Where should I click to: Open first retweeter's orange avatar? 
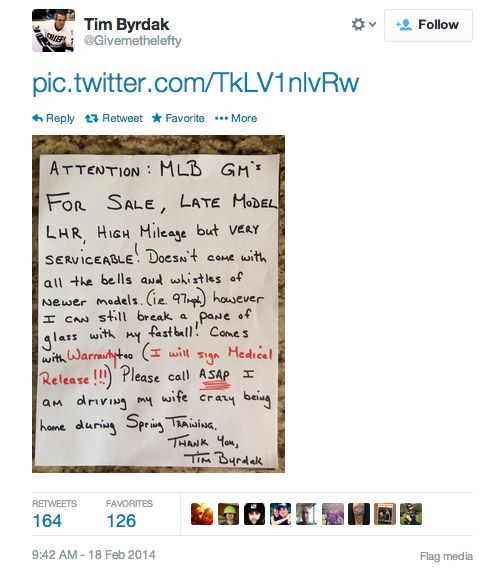pyautogui.click(x=202, y=514)
